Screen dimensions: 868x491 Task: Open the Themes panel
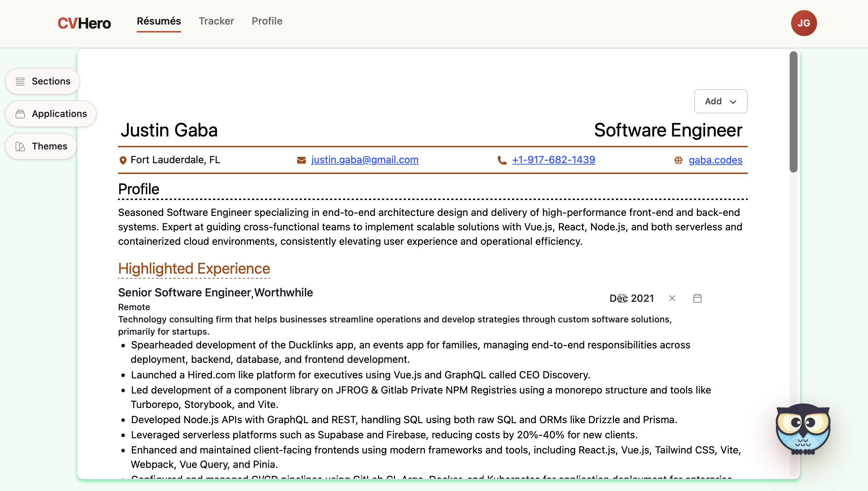(41, 147)
